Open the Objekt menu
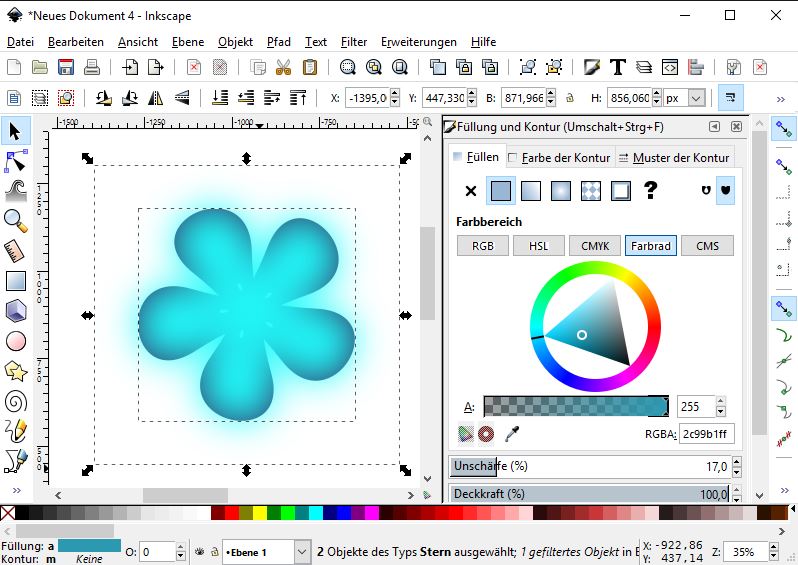Image resolution: width=798 pixels, height=565 pixels. coord(235,42)
